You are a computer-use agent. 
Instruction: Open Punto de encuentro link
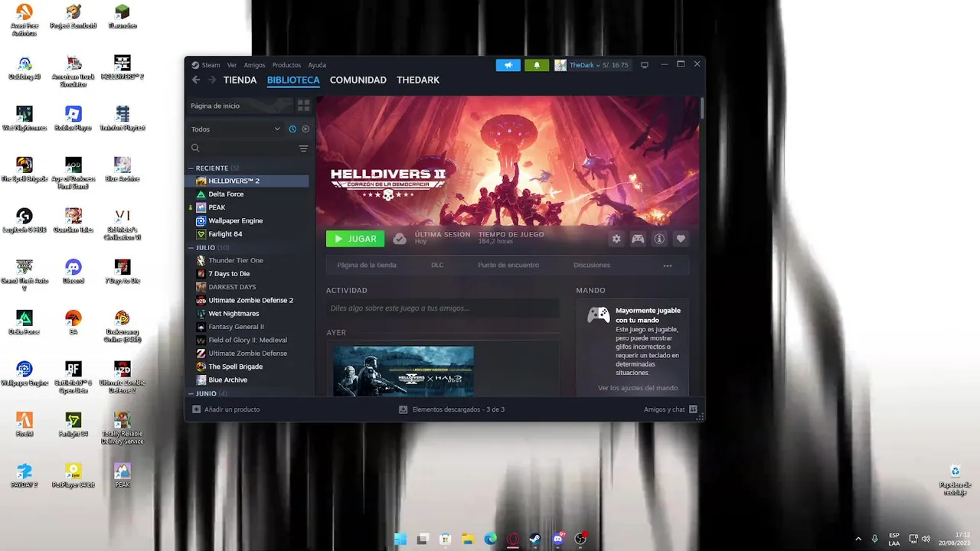[x=508, y=266]
